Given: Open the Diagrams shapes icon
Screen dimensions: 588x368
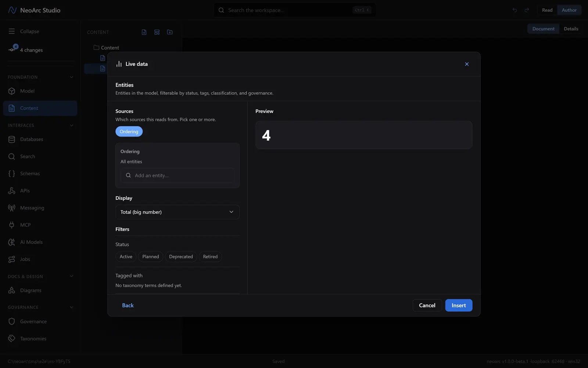Looking at the screenshot, I should point(12,290).
